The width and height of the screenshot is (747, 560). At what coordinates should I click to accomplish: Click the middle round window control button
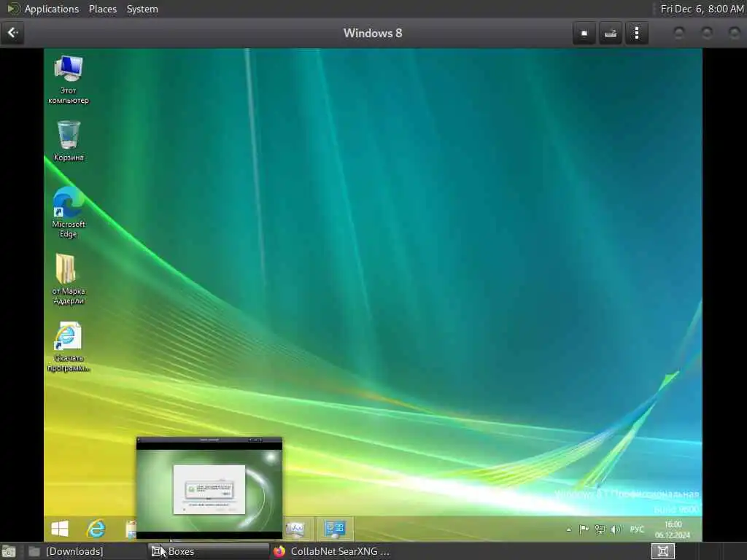(706, 33)
